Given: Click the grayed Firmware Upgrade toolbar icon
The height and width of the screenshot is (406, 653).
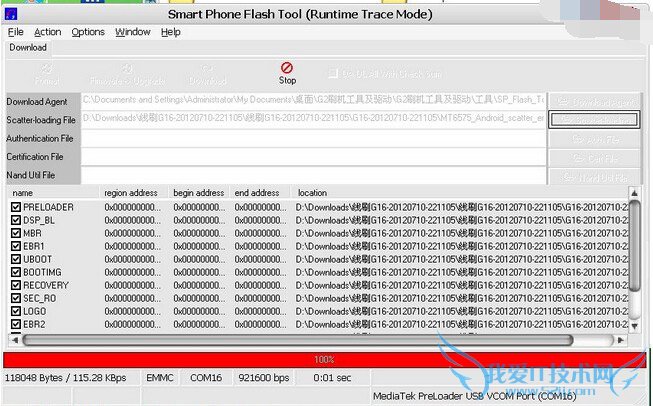Looking at the screenshot, I should (x=127, y=69).
